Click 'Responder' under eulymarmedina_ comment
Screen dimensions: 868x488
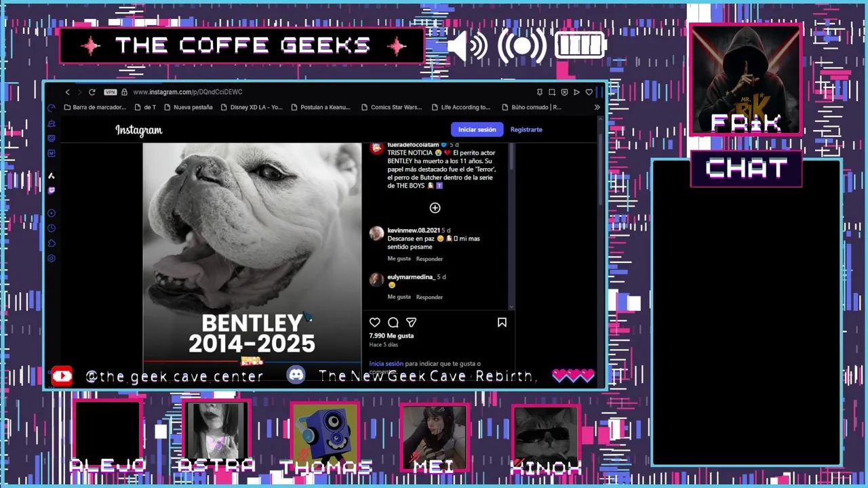pos(429,297)
